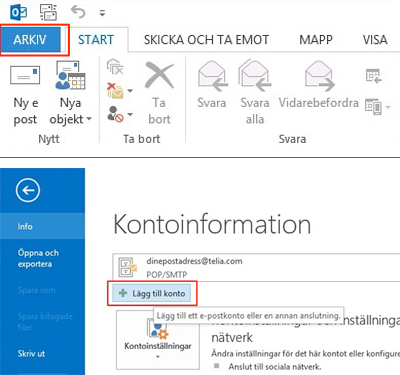Open the ARKIV tab
The height and width of the screenshot is (375, 400).
31,40
